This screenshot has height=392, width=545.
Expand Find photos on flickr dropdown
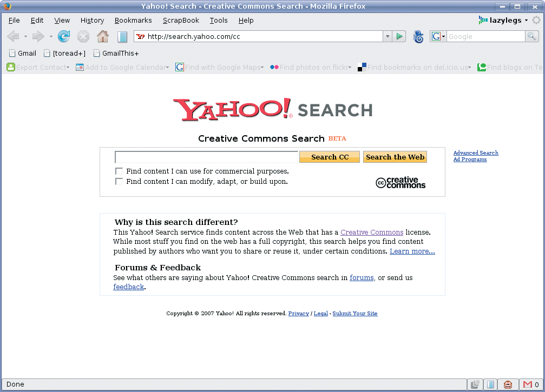pyautogui.click(x=350, y=68)
